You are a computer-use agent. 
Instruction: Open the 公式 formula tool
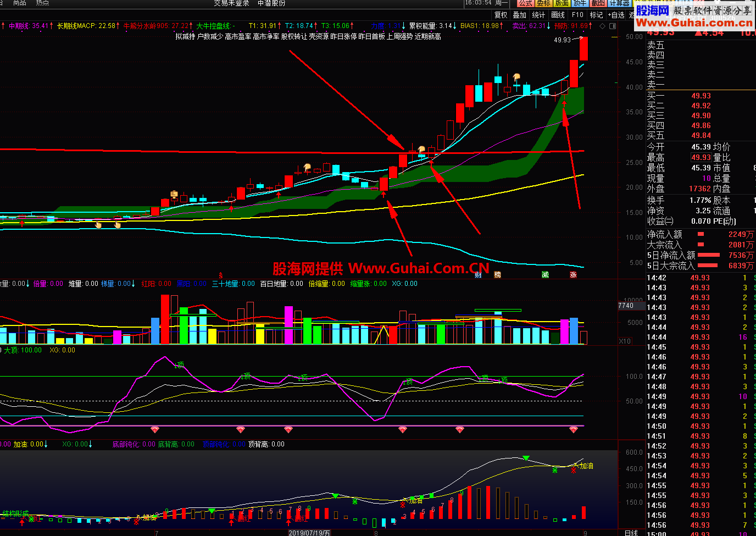(525, 3)
